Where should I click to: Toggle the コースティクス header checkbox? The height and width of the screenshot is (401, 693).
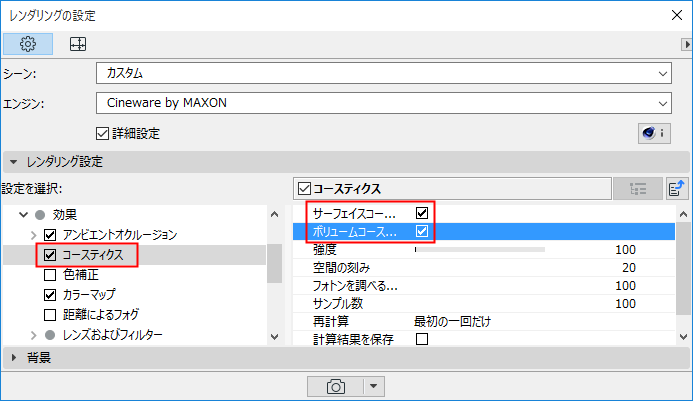click(x=305, y=189)
